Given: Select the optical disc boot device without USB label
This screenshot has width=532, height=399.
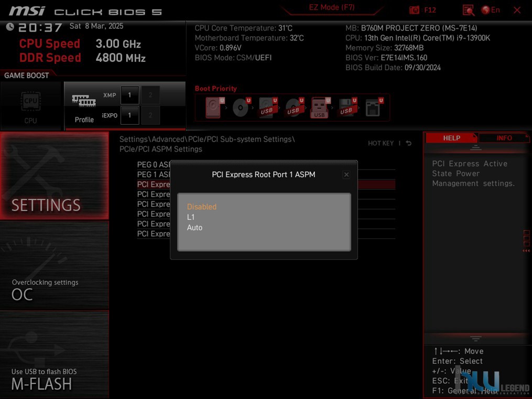Looking at the screenshot, I should click(x=241, y=107).
